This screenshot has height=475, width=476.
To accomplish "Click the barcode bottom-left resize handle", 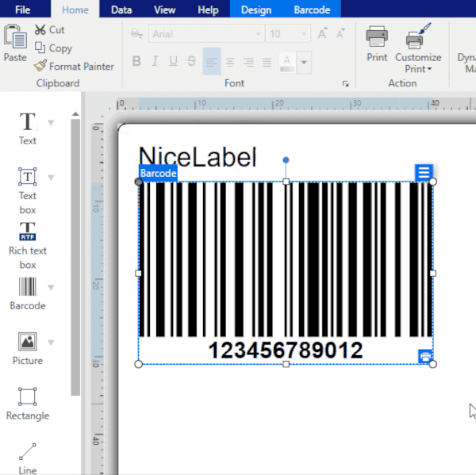I will point(138,364).
